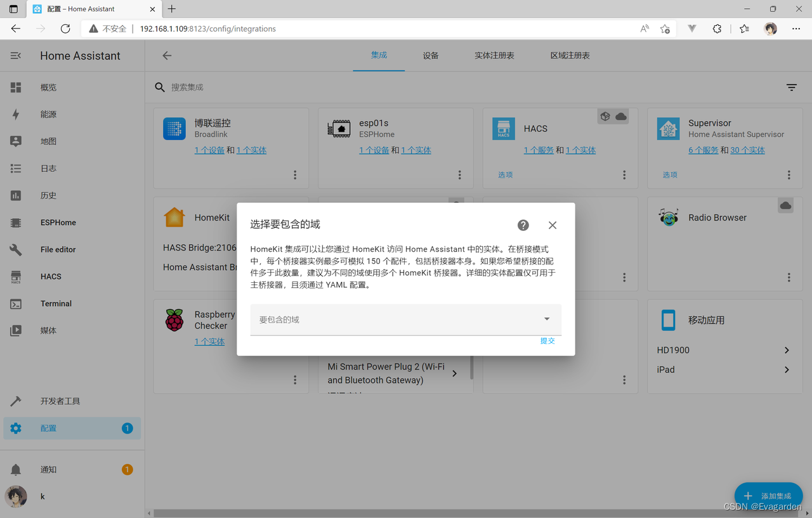The image size is (812, 518).
Task: Open HACS card overflow menu
Action: click(x=624, y=175)
